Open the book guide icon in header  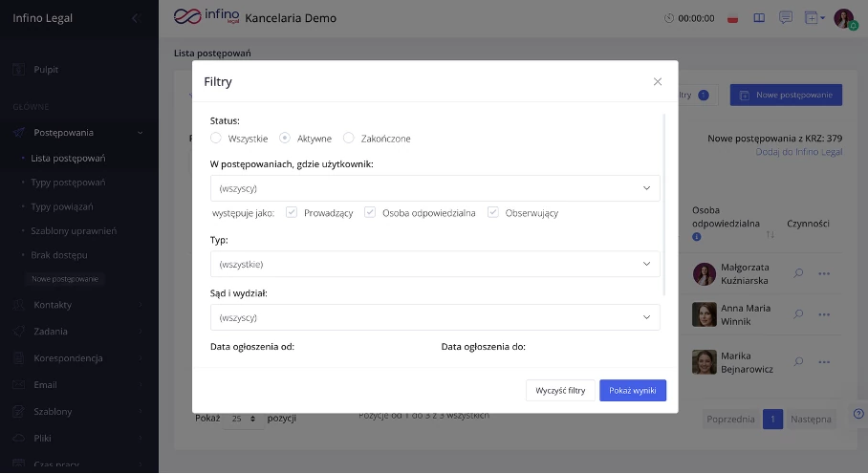pyautogui.click(x=759, y=18)
